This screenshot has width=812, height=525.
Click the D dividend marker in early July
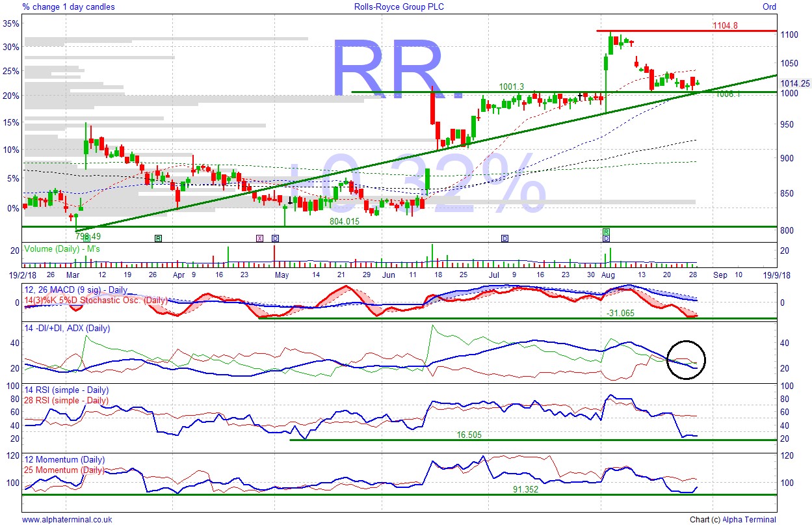504,238
